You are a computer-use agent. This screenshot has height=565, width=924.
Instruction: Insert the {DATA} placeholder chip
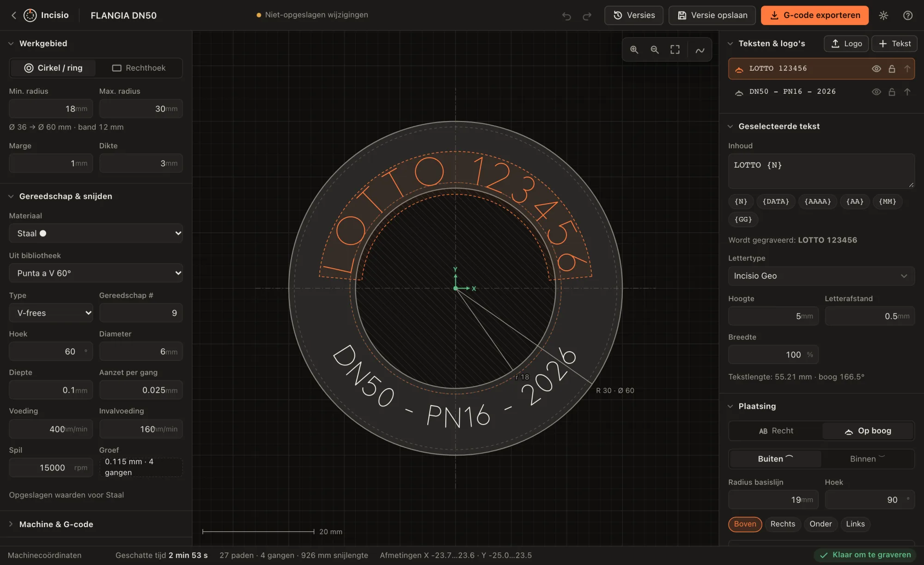click(776, 201)
